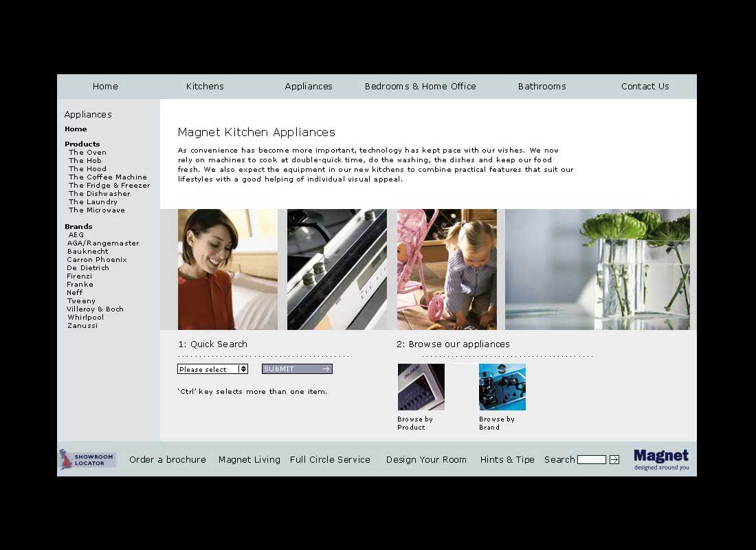The height and width of the screenshot is (550, 756).
Task: Open Contact Us page
Action: [645, 87]
